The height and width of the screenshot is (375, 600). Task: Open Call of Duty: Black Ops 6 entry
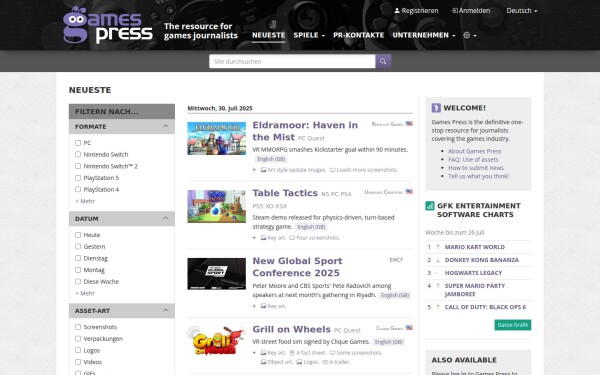click(x=485, y=307)
